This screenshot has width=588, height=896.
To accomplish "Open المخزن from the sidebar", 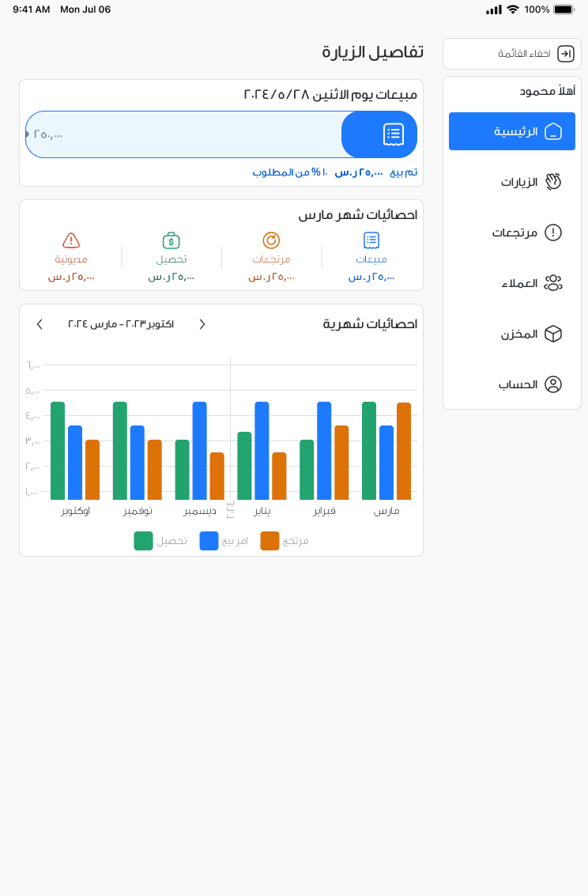I will 512,334.
